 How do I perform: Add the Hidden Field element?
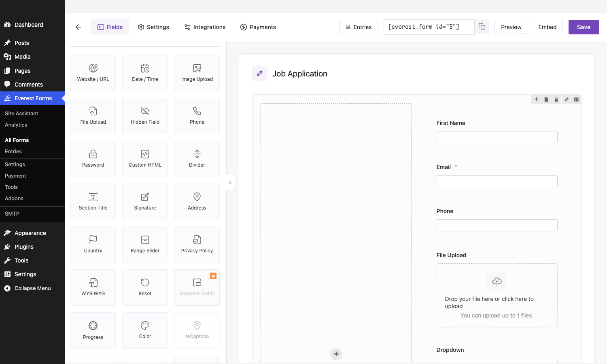145,116
